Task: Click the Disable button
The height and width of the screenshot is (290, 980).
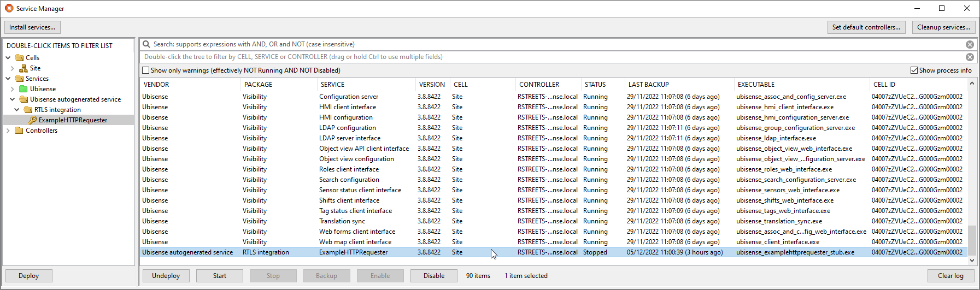Action: click(434, 276)
